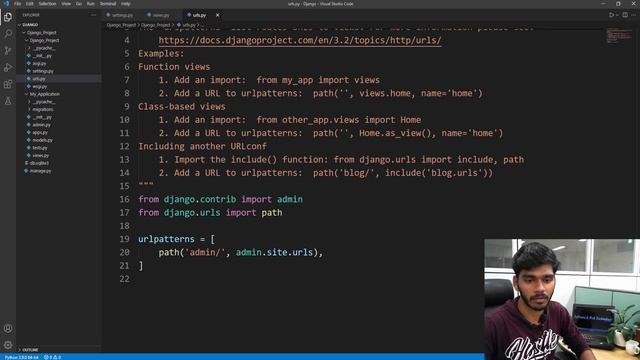Open wsgi.py in the explorer
Image resolution: width=640 pixels, height=360 pixels.
(40, 87)
